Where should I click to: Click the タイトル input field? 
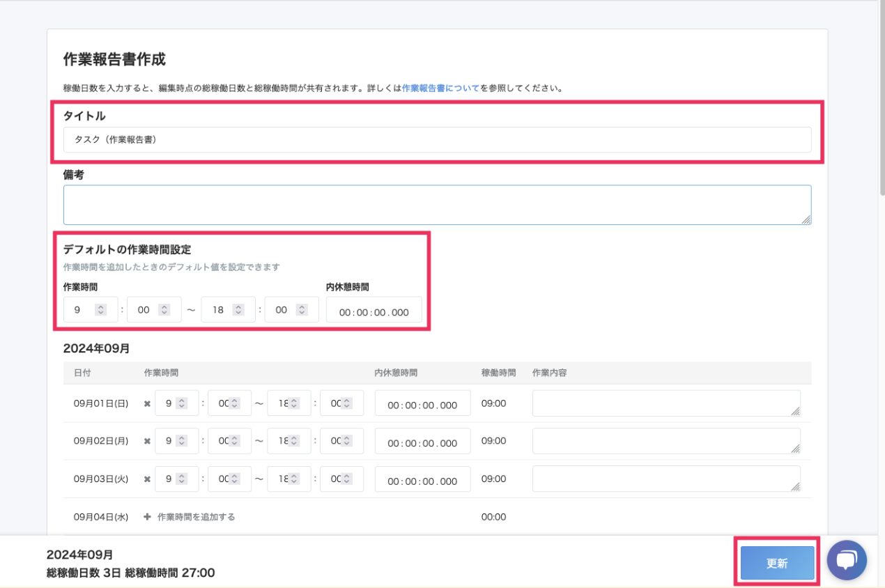(437, 139)
